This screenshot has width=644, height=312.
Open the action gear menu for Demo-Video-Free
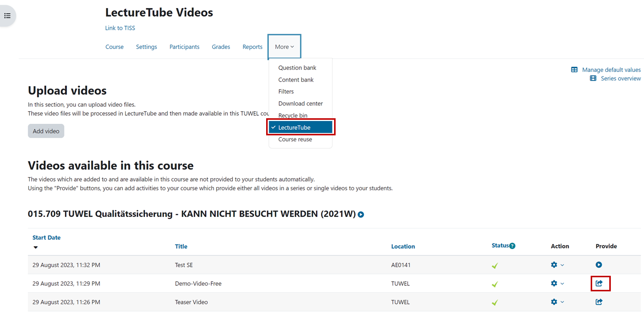557,283
